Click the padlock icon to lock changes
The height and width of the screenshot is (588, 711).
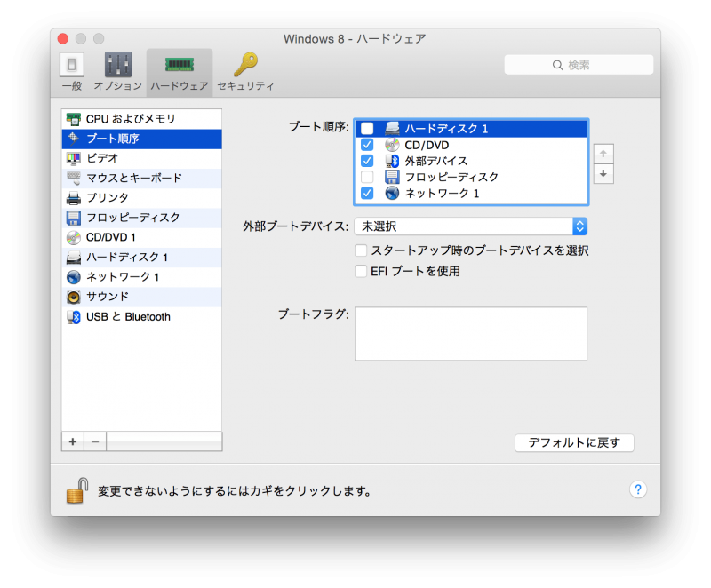[x=77, y=490]
